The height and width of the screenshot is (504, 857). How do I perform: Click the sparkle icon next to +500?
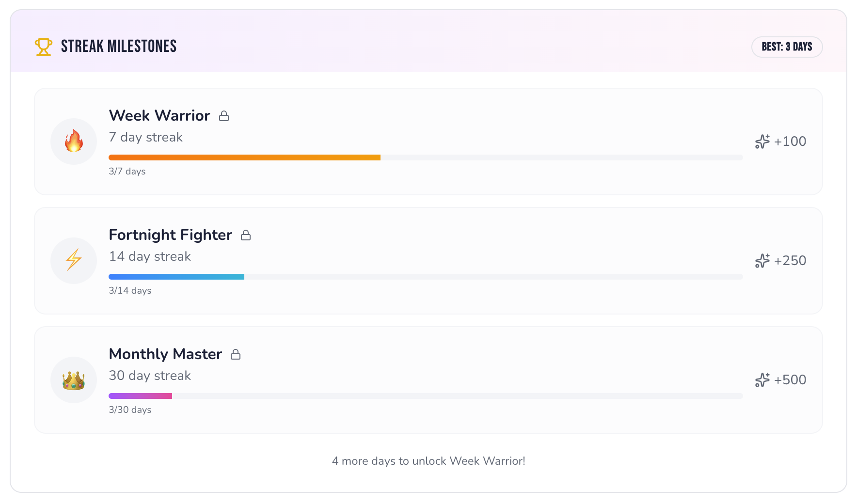762,380
